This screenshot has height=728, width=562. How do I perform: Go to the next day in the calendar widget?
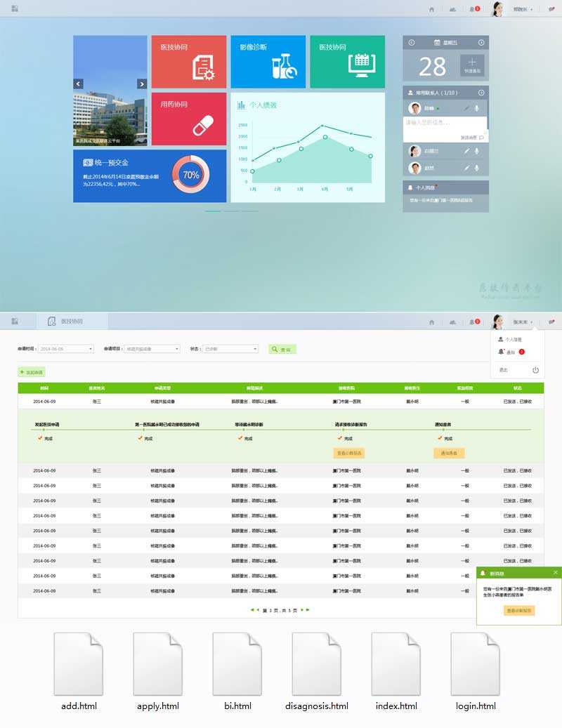481,43
